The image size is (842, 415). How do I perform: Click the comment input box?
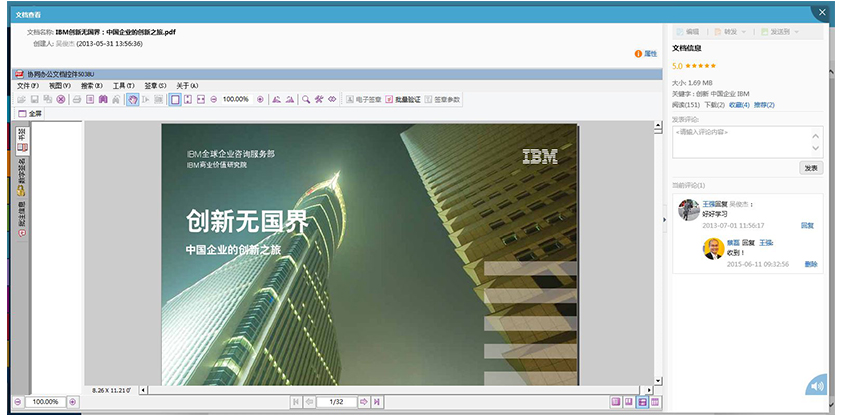point(747,142)
